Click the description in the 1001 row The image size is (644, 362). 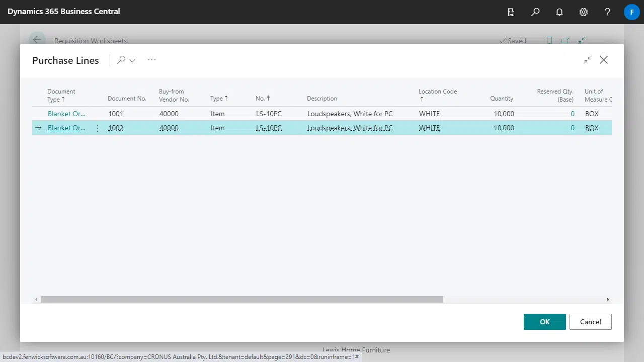coord(350,114)
